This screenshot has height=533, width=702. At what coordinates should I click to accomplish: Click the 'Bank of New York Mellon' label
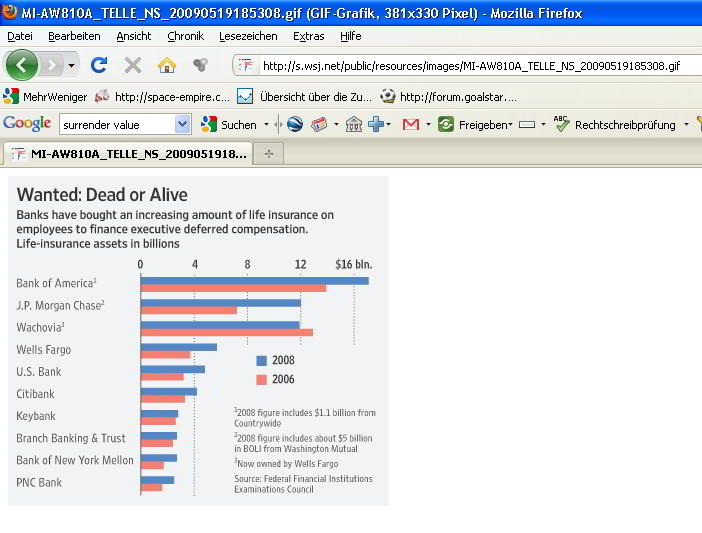pyautogui.click(x=75, y=461)
